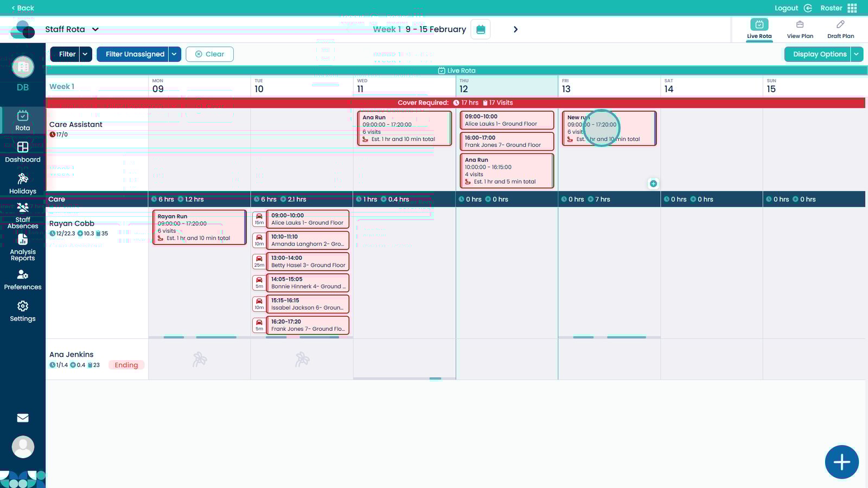Open Analysis Reports in sidebar
Screen dimensions: 868x488
tap(23, 247)
